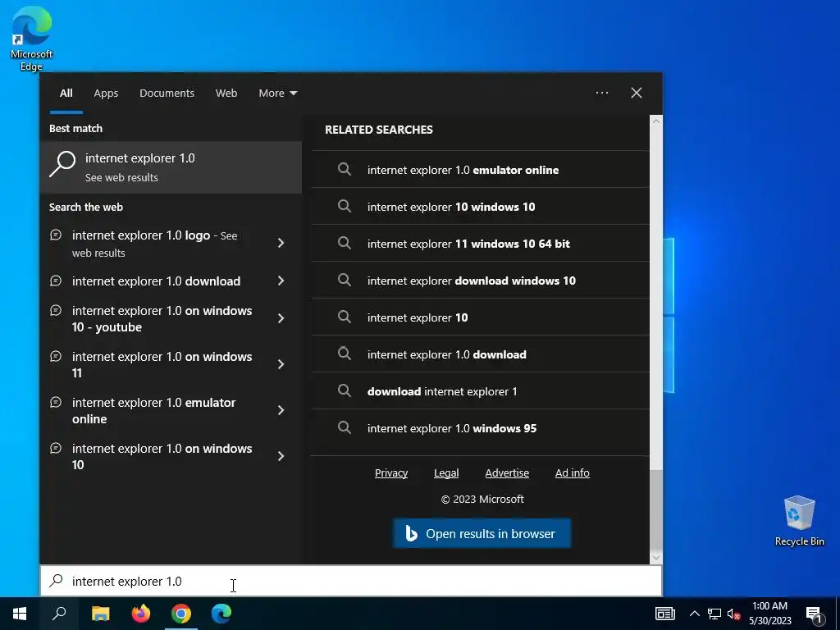Select related search 'internet explorer 1.0 download'
This screenshot has width=840, height=630.
click(481, 354)
